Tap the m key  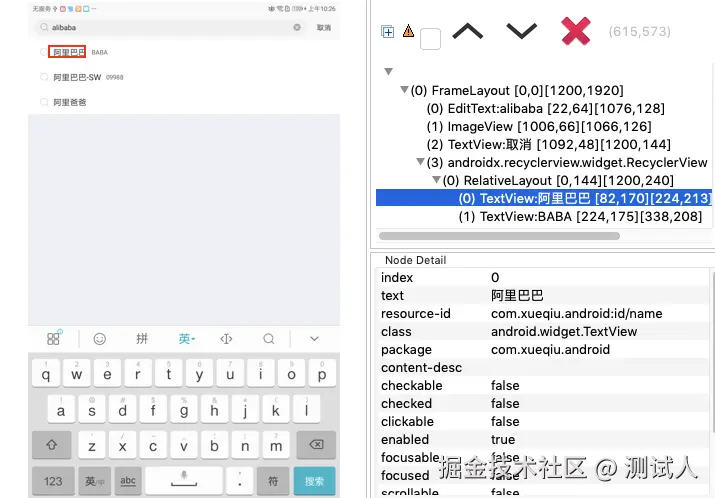coord(276,445)
